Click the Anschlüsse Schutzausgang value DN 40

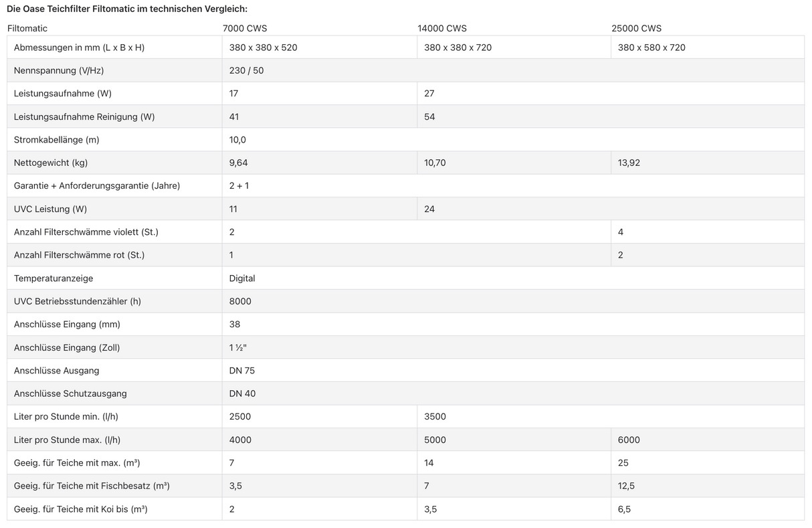coord(242,393)
